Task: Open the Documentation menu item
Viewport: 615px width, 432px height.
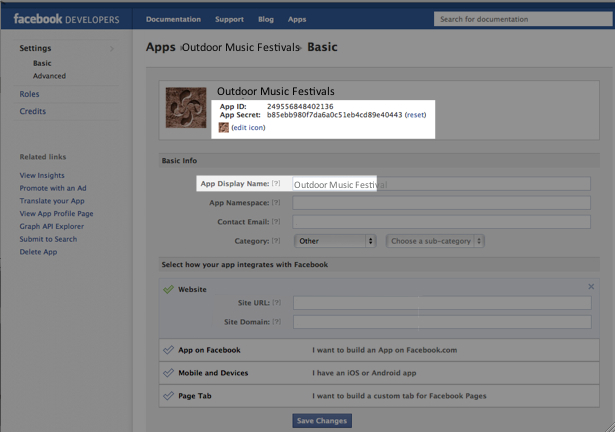Action: pyautogui.click(x=173, y=19)
